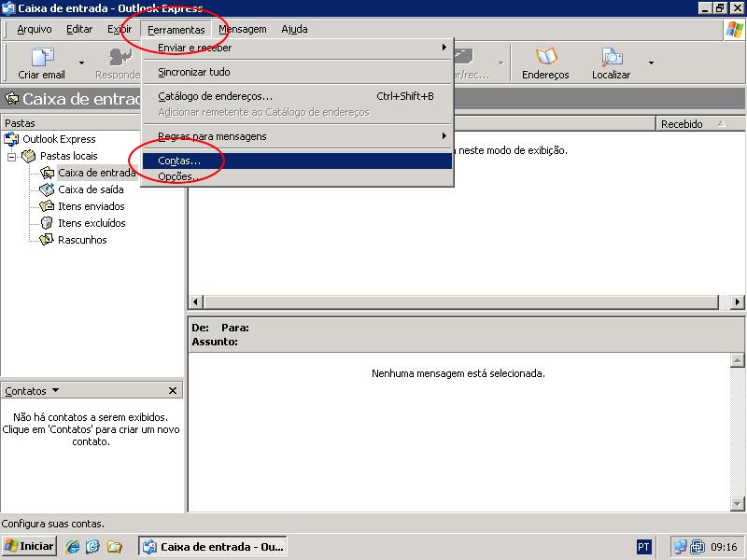Click the Rascunhos drafts icon
The image size is (747, 560).
pos(47,240)
